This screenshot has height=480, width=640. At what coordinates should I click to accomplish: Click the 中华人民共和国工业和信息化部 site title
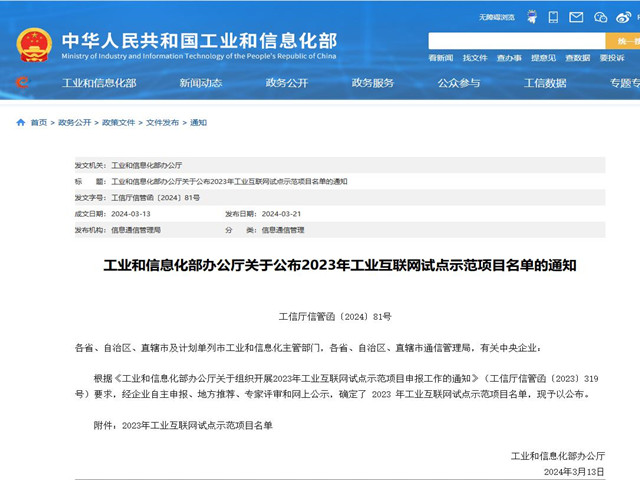(200, 41)
